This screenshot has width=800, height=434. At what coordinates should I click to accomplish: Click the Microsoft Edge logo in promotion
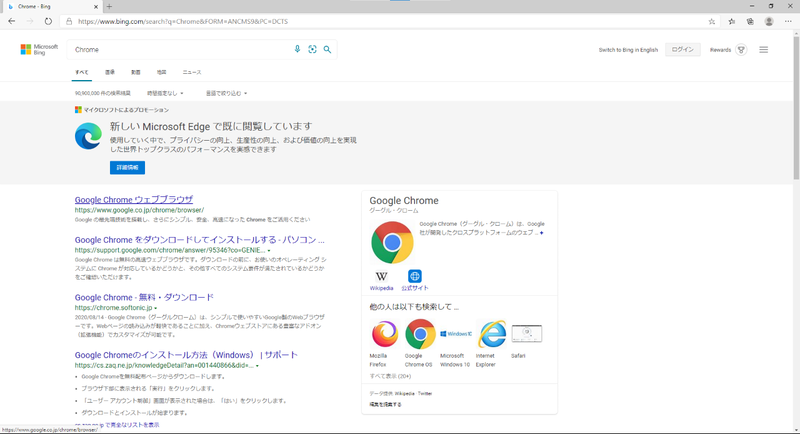[x=88, y=136]
